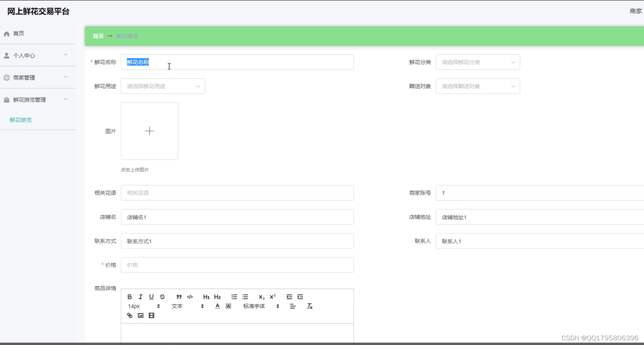
Task: Create an ordered numbered list
Action: [x=234, y=297]
